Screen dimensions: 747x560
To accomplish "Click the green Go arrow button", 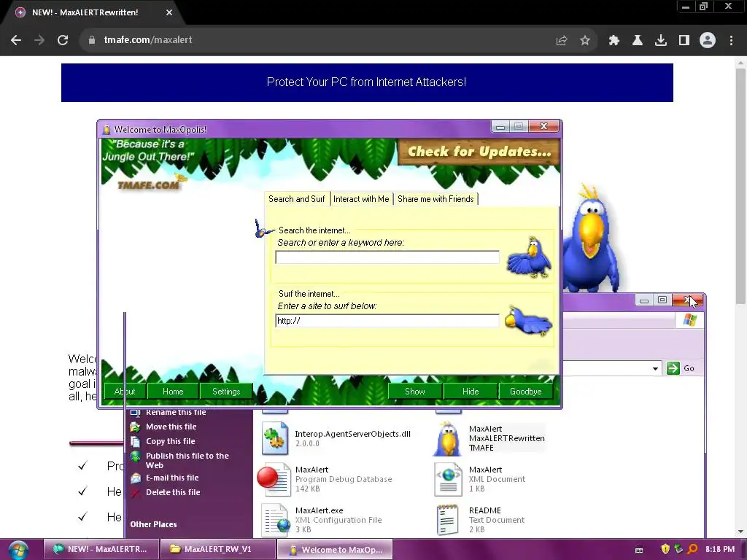I will [x=673, y=368].
